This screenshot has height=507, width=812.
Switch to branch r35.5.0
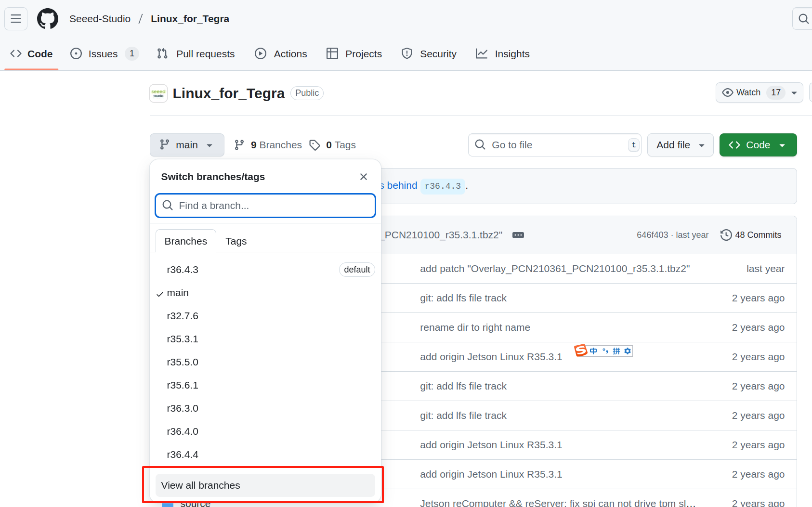coord(265,362)
